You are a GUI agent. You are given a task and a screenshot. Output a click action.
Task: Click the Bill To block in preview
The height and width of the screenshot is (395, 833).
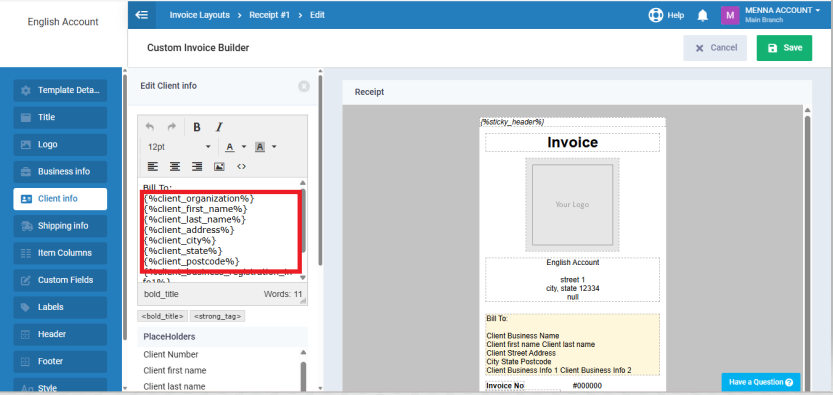click(x=572, y=345)
